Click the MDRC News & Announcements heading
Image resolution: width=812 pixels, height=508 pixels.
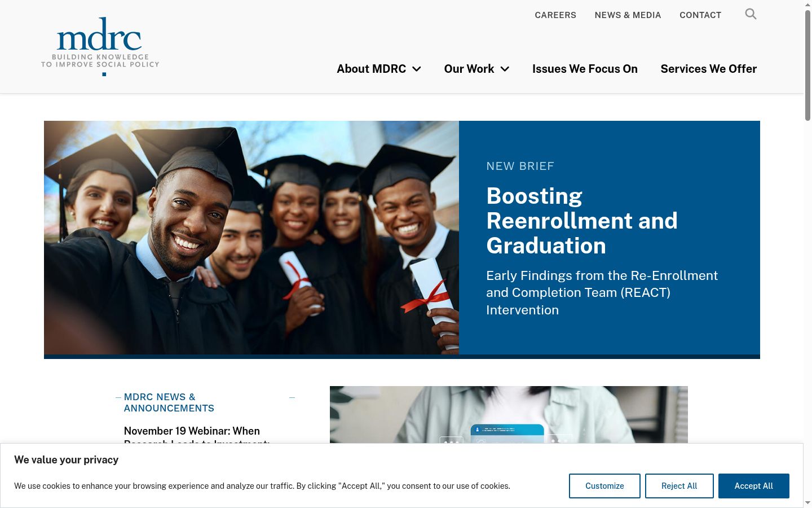169,402
